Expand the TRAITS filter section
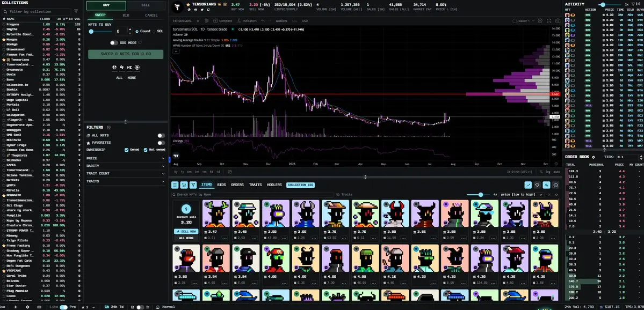644x310 pixels. pos(125,181)
